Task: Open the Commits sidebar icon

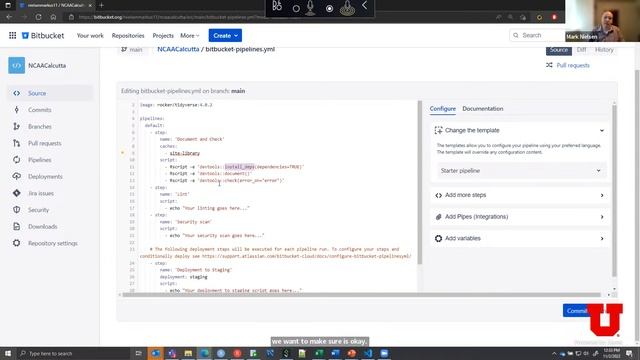Action: click(16, 110)
